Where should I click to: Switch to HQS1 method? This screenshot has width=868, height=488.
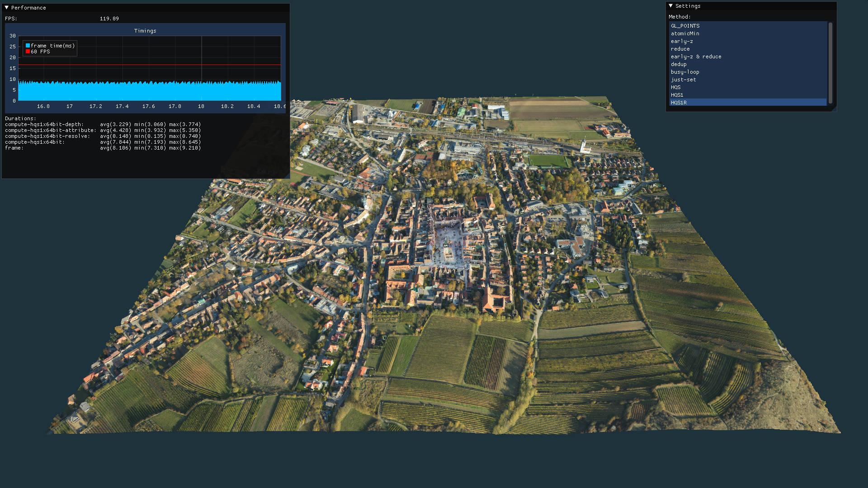pos(677,95)
